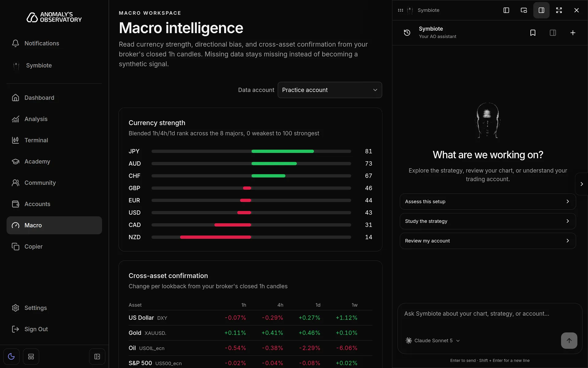Image resolution: width=588 pixels, height=368 pixels.
Task: Click the Academy graduation cap icon
Action: (x=15, y=161)
